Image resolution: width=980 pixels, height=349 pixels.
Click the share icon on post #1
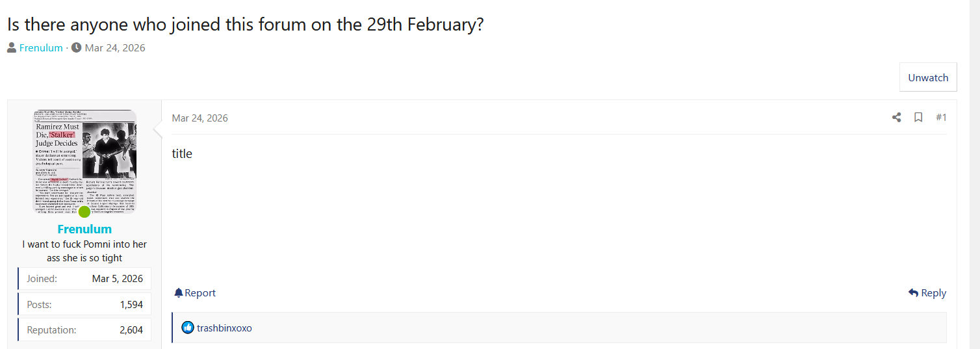tap(896, 118)
